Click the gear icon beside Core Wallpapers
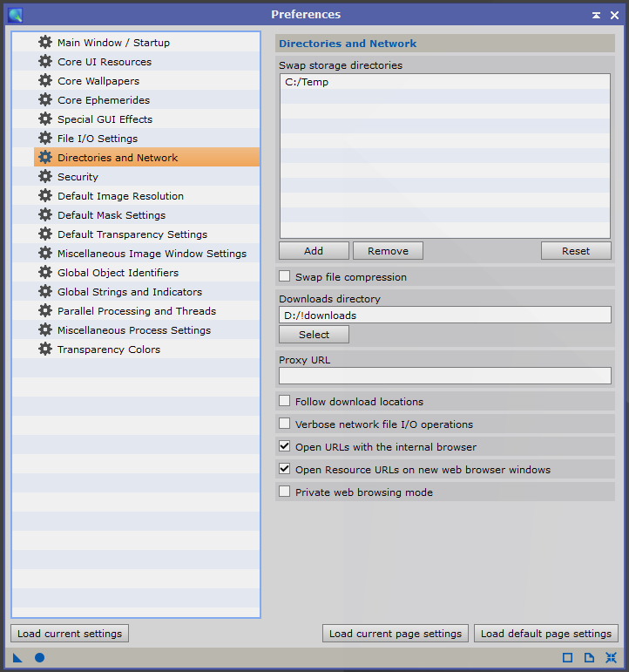The width and height of the screenshot is (629, 672). (45, 81)
